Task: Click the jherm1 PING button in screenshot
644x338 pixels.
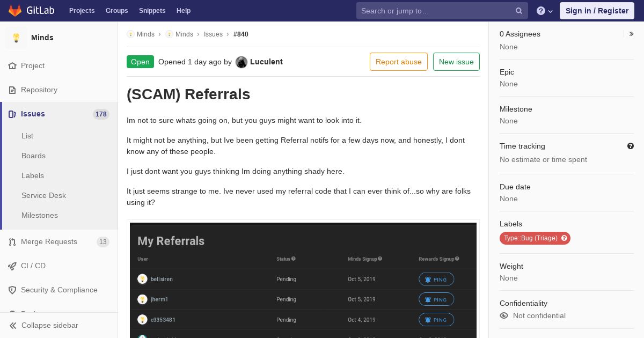Action: tap(436, 299)
